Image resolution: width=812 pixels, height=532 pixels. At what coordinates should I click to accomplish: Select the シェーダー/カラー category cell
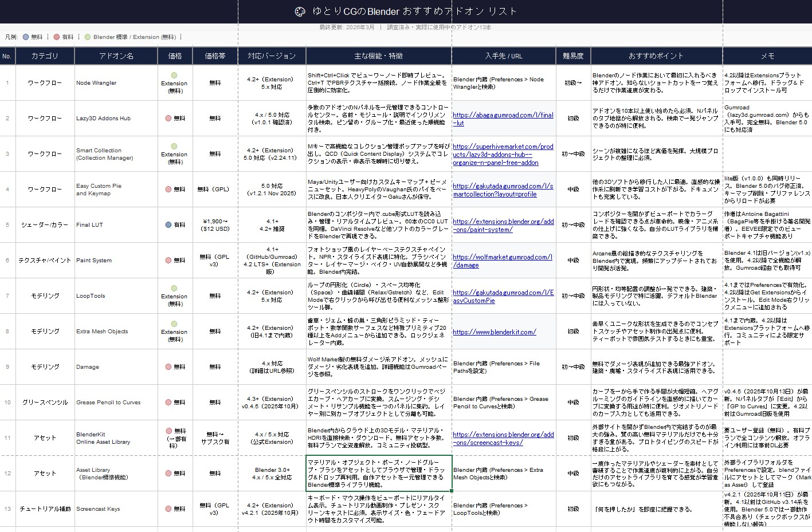(45, 225)
